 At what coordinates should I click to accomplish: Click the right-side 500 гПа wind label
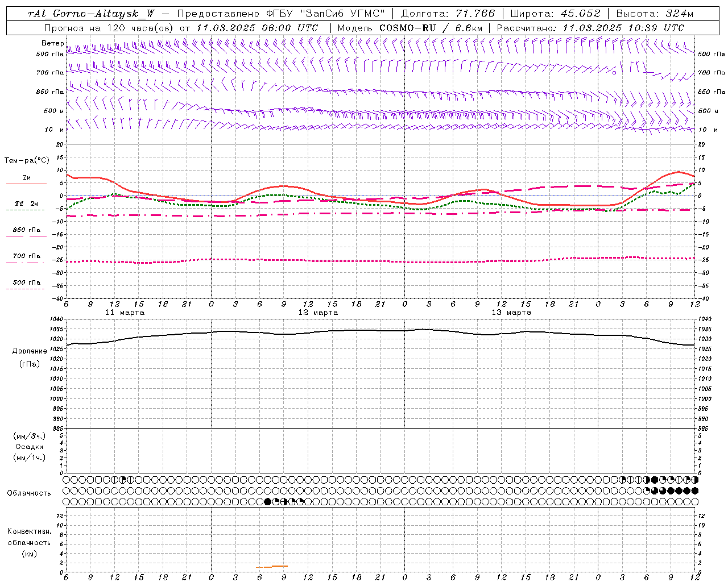point(712,54)
